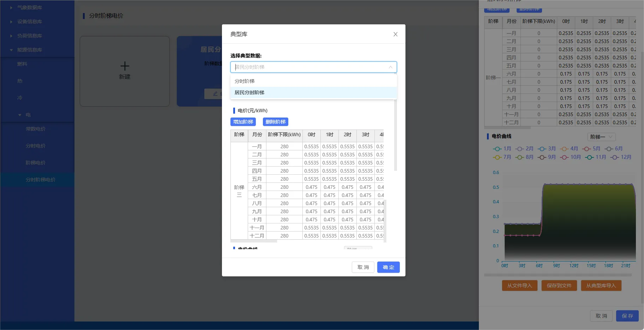Image resolution: width=644 pixels, height=330 pixels.
Task: Toggle the 3月 legend series
Action: coord(547,149)
